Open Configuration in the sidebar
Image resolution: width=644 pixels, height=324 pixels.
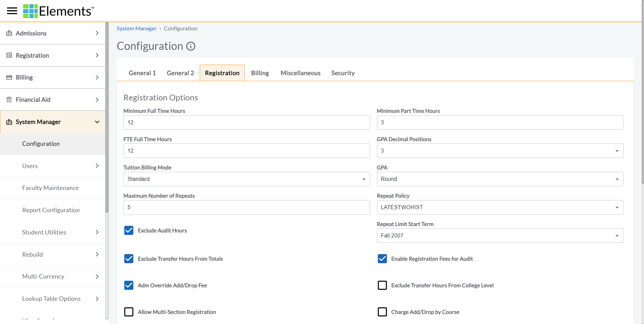52,144
